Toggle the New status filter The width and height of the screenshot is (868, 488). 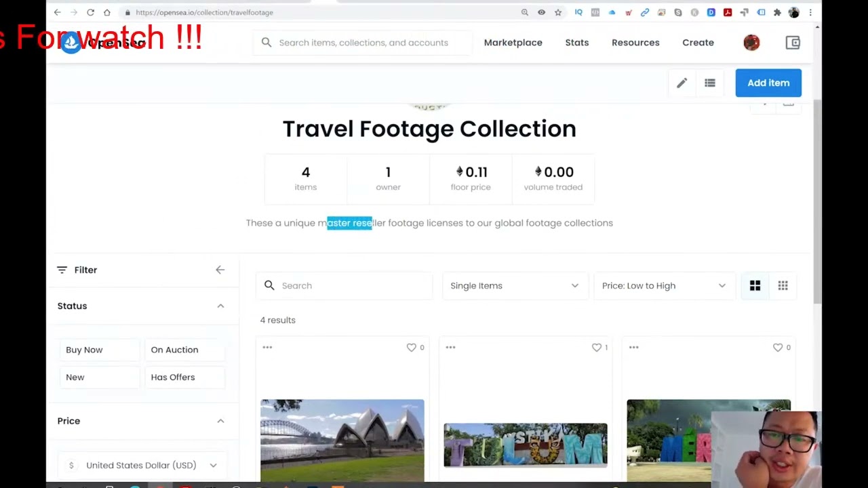pos(99,377)
